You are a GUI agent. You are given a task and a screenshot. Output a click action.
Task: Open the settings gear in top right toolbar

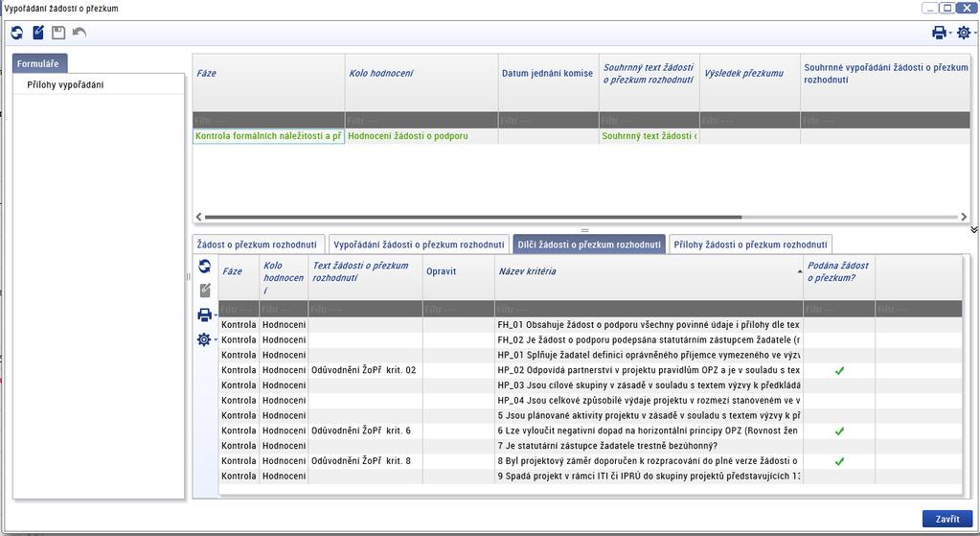pos(964,33)
